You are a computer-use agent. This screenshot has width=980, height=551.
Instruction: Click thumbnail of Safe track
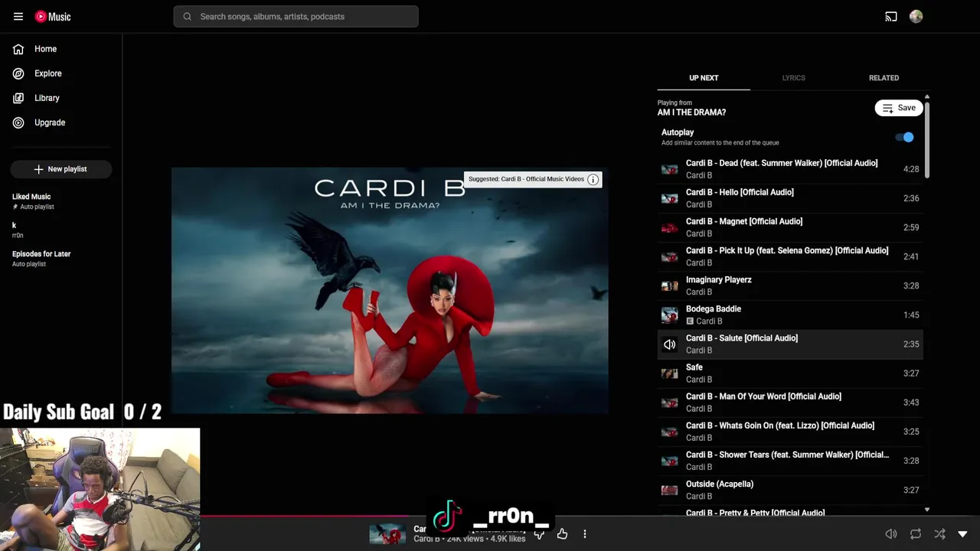pyautogui.click(x=669, y=373)
